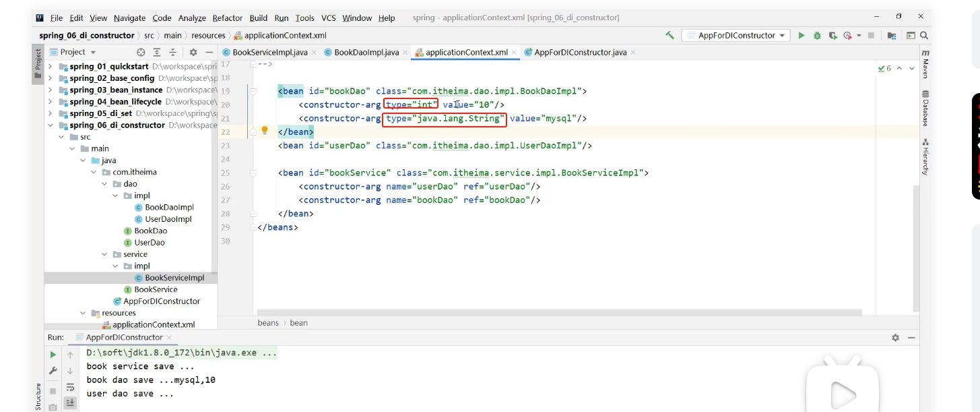Viewport: 980px width, 412px height.
Task: Open the Run Anything toolbar icon
Action: pyautogui.click(x=911, y=35)
